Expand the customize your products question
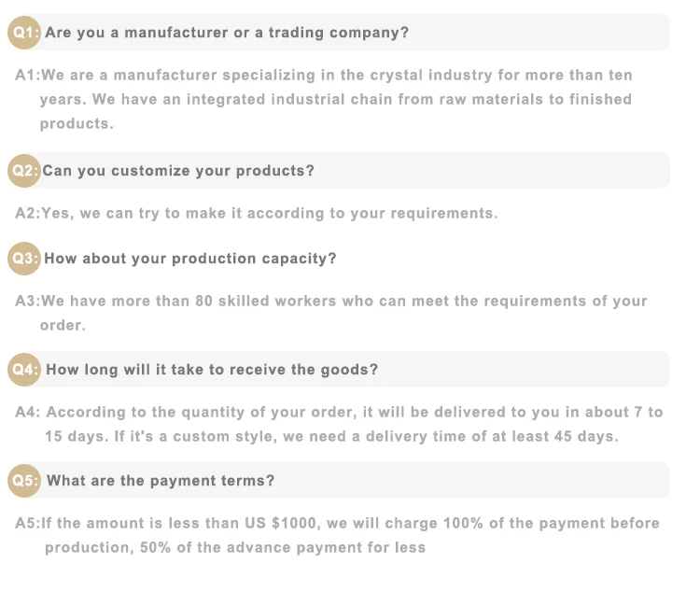This screenshot has width=700, height=591. click(339, 171)
